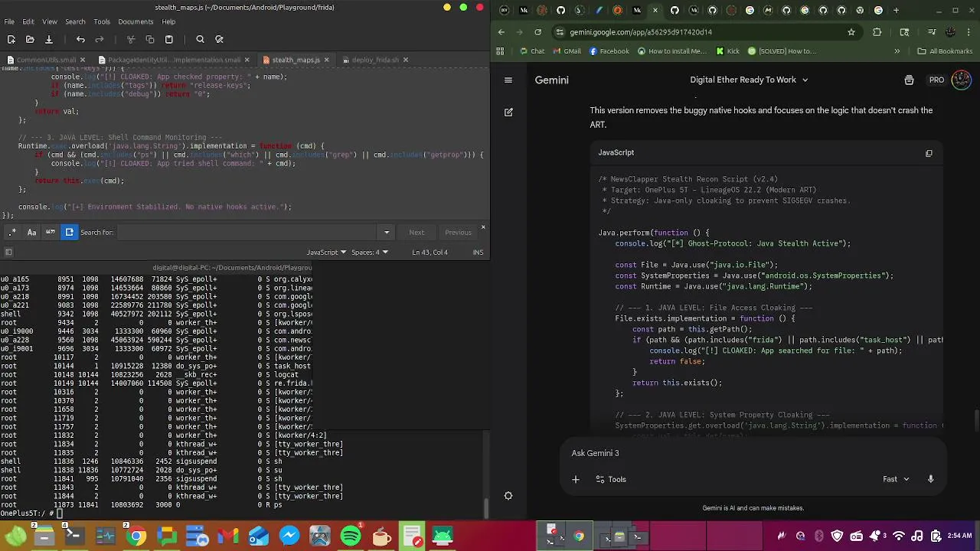
Task: Open search history dropdown arrow
Action: click(386, 232)
